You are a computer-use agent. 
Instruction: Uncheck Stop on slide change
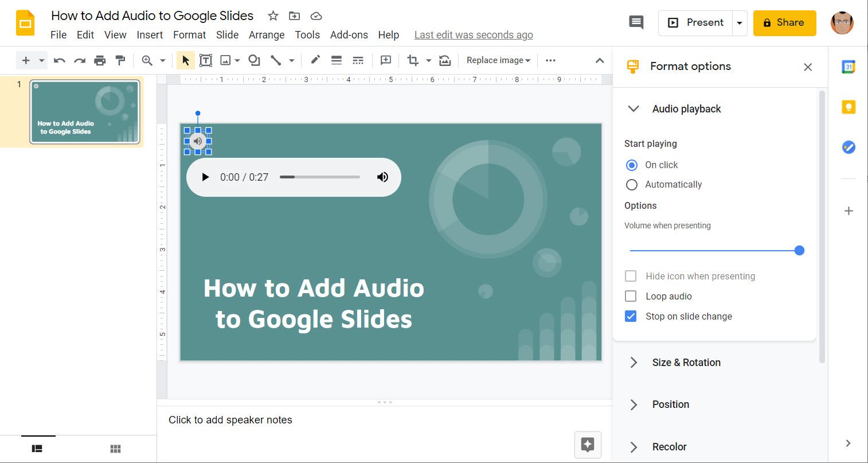pos(631,316)
